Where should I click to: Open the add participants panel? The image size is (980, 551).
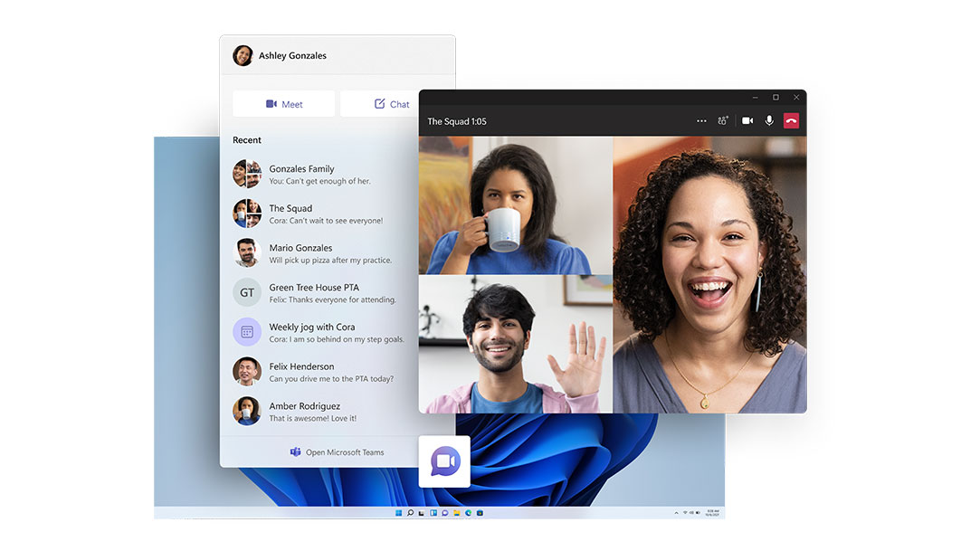[x=722, y=120]
